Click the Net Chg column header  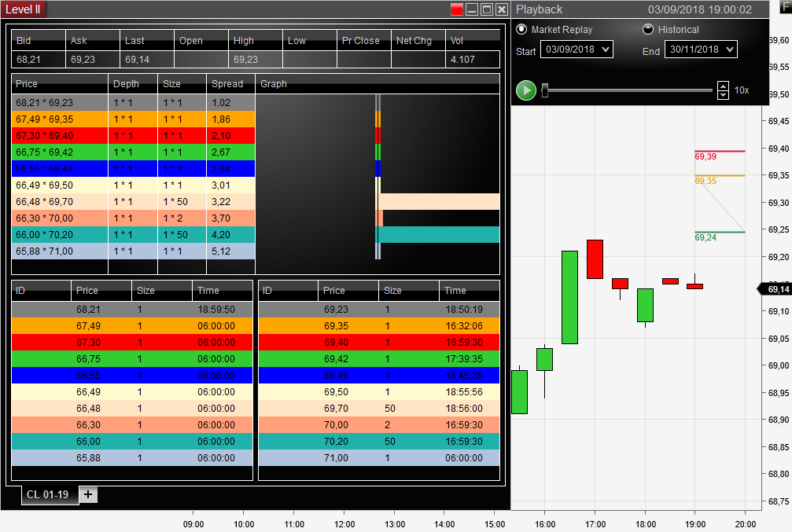coord(418,40)
